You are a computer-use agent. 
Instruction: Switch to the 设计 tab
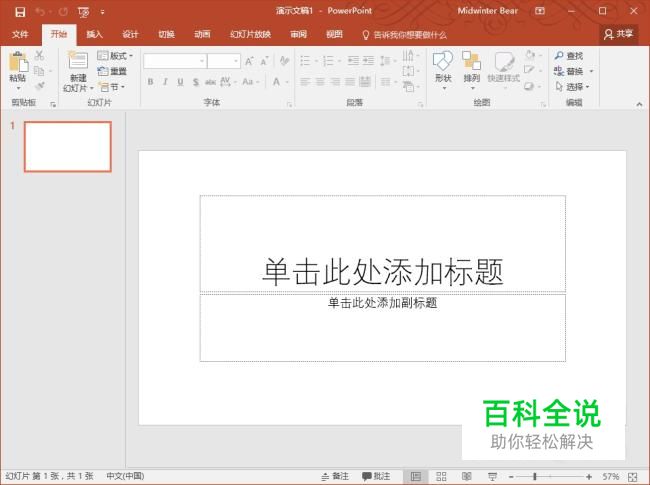coord(130,34)
